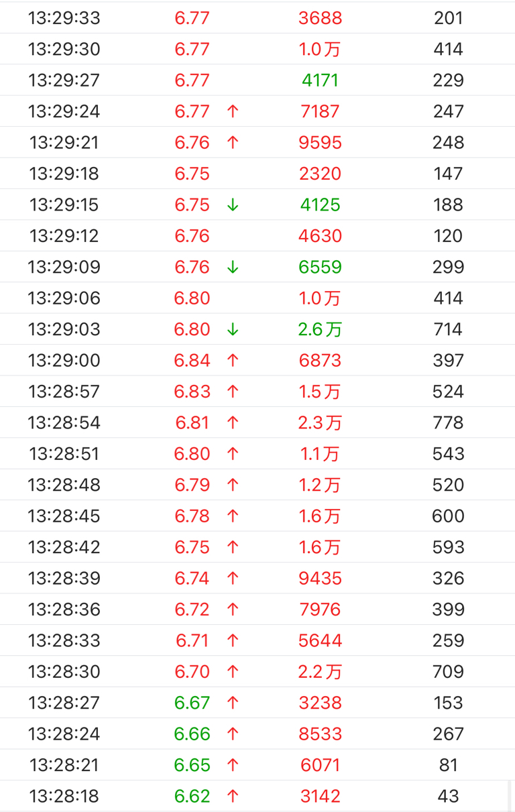This screenshot has width=515, height=812.
Task: Select trade count 714
Action: click(x=448, y=329)
